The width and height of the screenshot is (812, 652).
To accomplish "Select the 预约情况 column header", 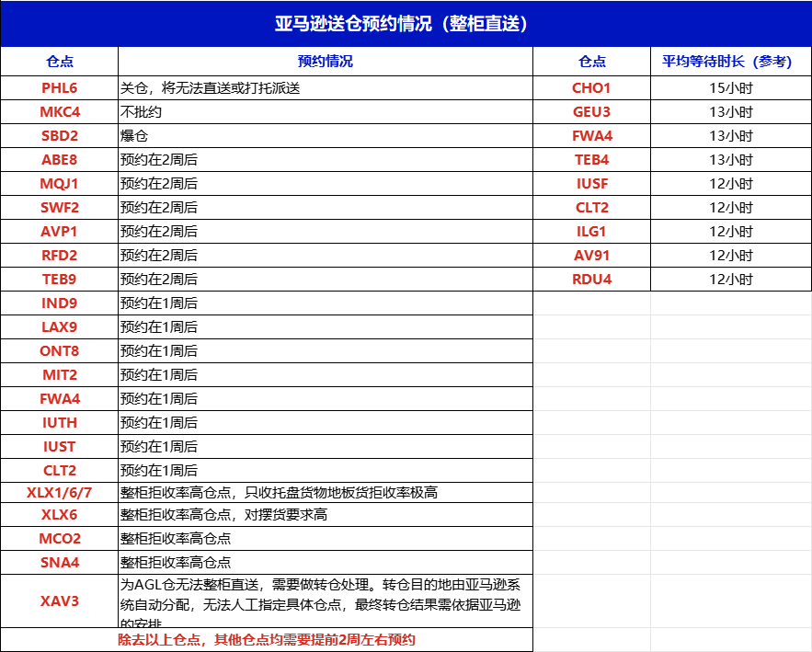I will click(326, 62).
